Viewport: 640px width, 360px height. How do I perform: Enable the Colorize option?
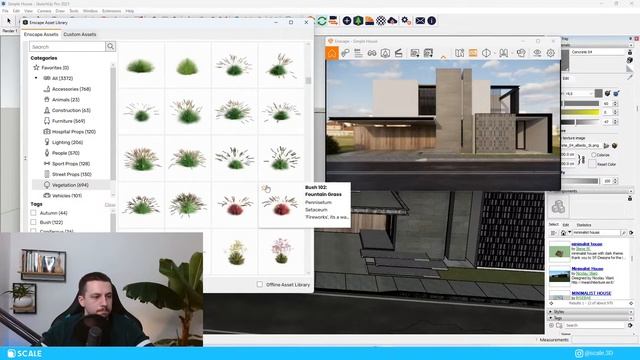coord(594,155)
